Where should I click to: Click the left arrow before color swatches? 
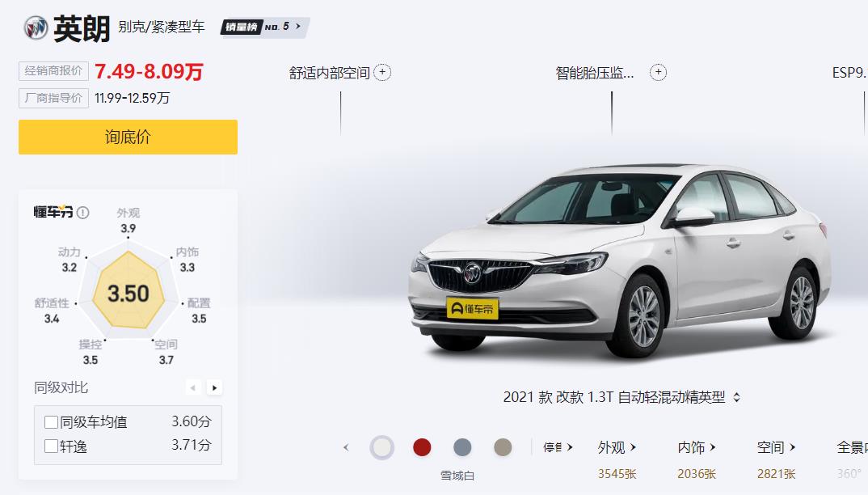click(346, 447)
